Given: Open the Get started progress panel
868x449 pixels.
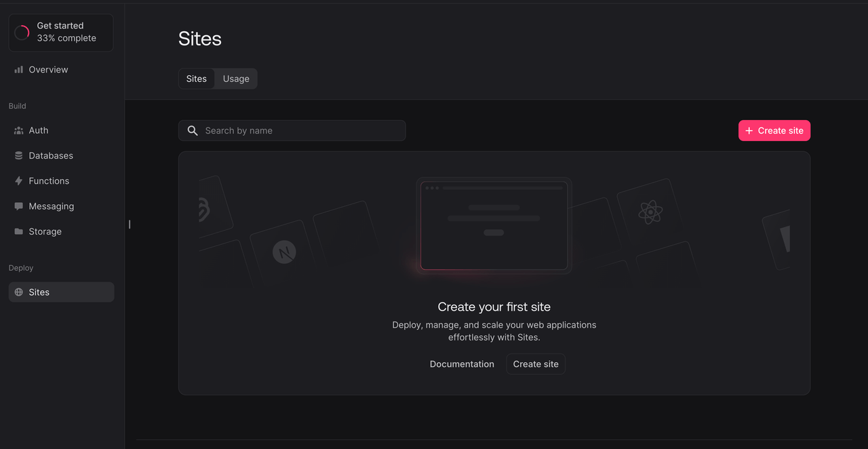Looking at the screenshot, I should [x=60, y=32].
